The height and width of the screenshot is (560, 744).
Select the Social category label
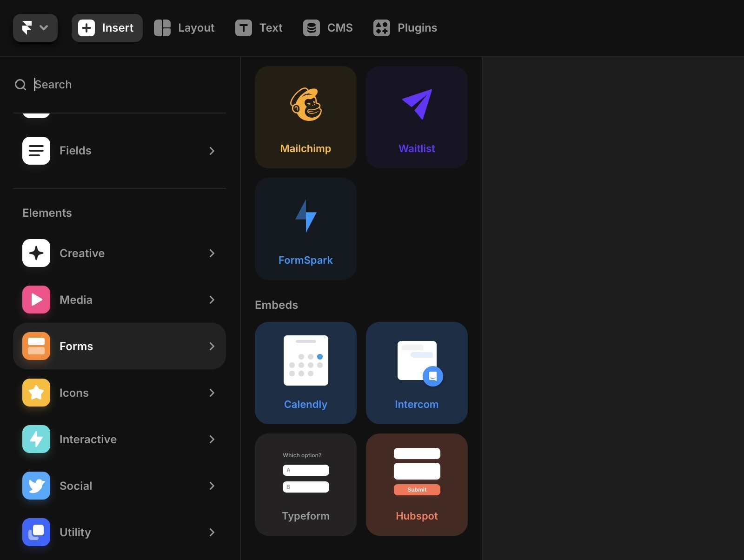(76, 486)
